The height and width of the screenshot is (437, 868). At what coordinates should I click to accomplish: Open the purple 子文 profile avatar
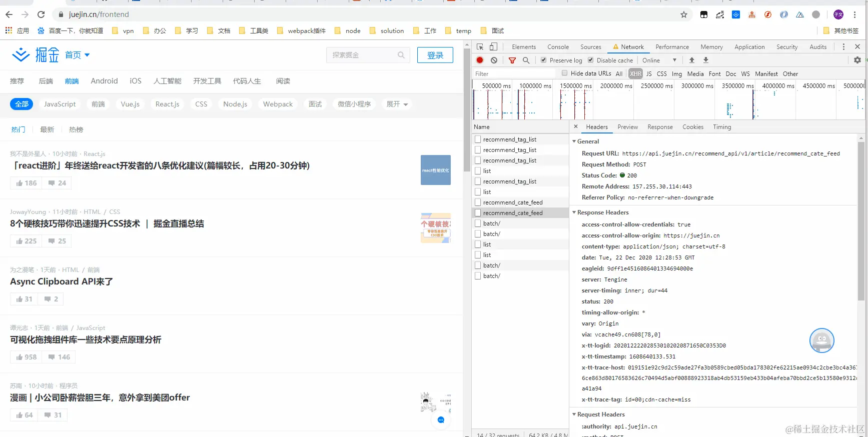pyautogui.click(x=838, y=14)
